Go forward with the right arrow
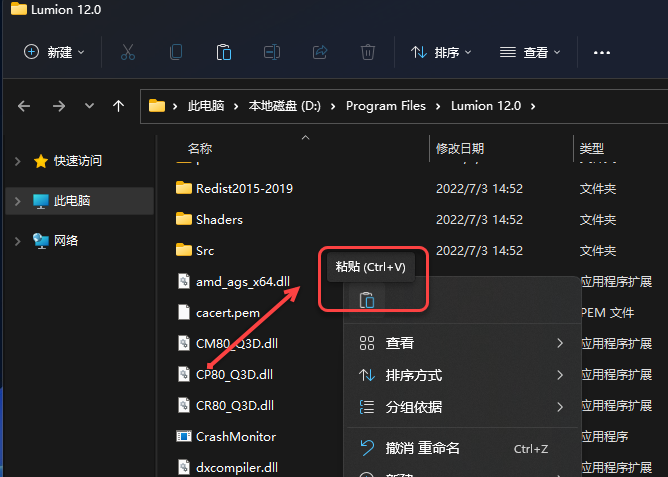 point(59,106)
